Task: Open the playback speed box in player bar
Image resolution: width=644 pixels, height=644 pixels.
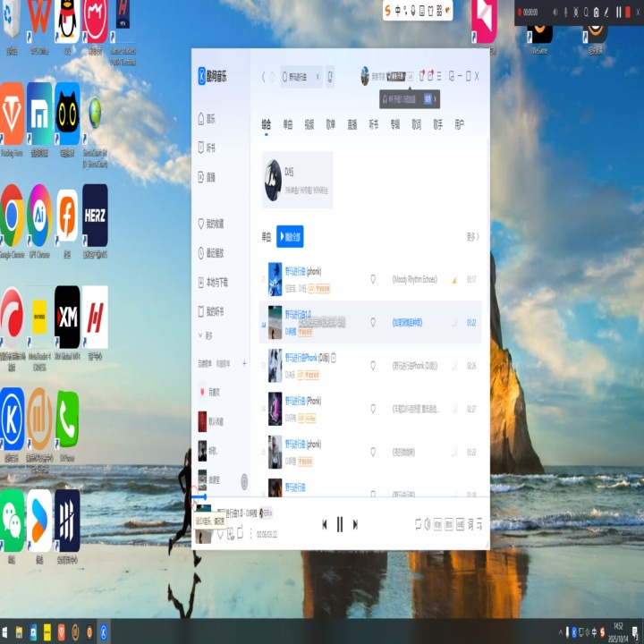Action: point(460,524)
